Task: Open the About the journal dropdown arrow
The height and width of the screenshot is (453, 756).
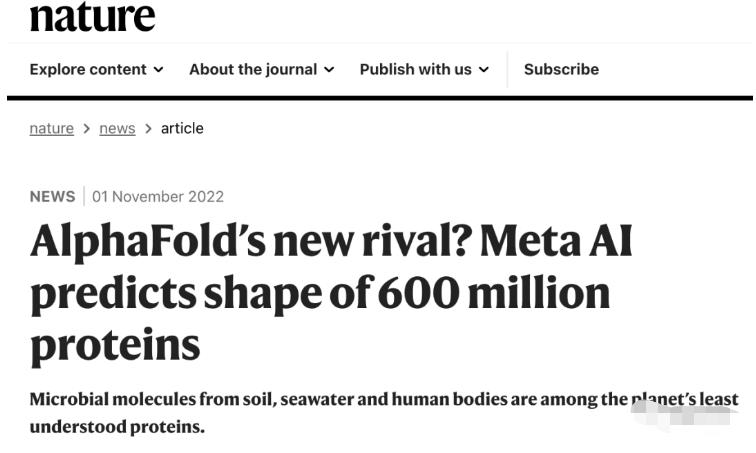Action: [329, 70]
